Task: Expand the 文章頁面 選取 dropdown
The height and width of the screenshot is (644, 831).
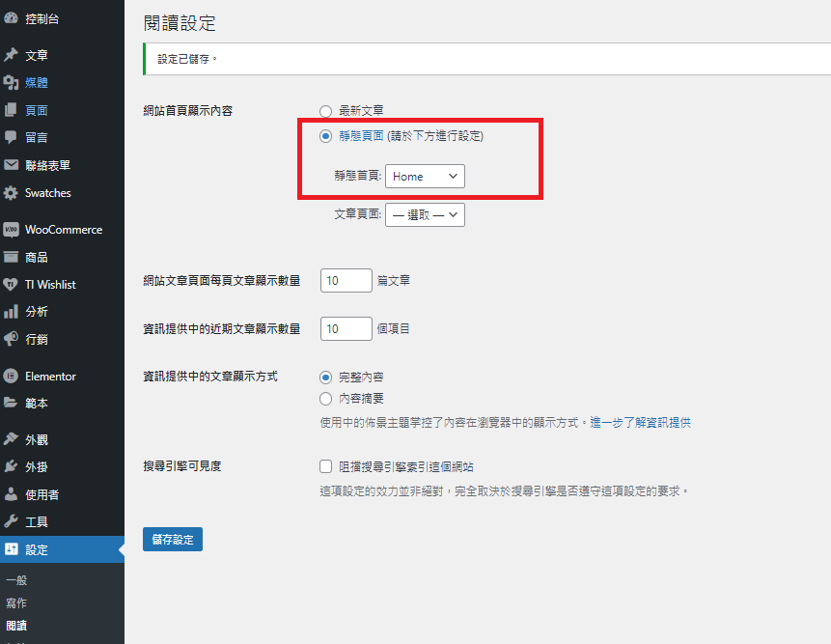Action: 425,214
